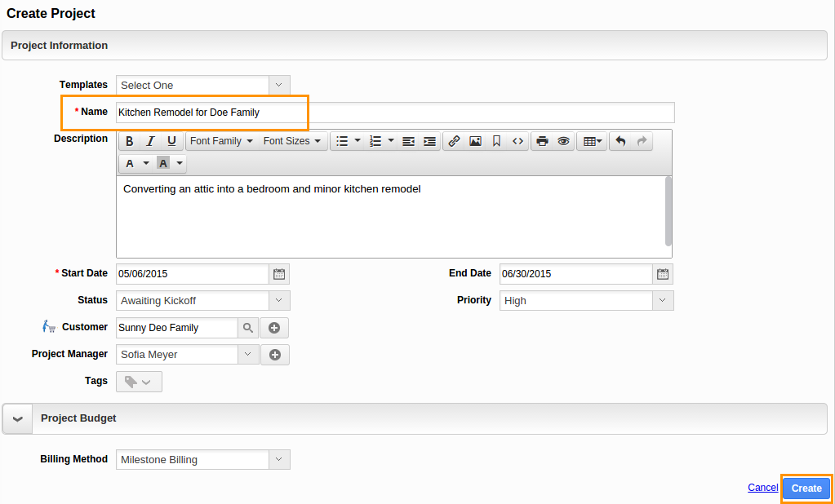Image resolution: width=835 pixels, height=504 pixels.
Task: Print the description content
Action: tap(542, 141)
